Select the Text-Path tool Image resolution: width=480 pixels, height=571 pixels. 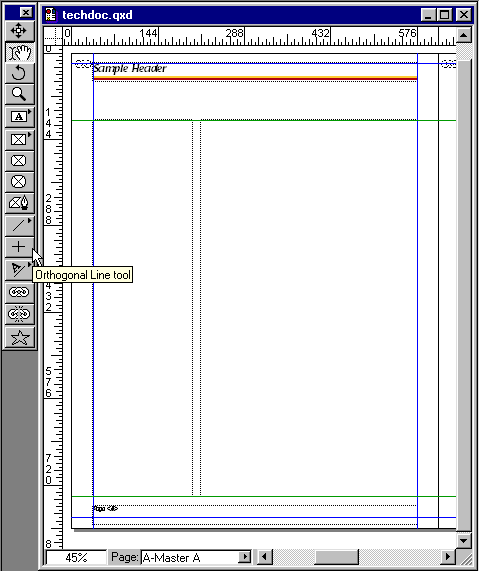pos(20,269)
